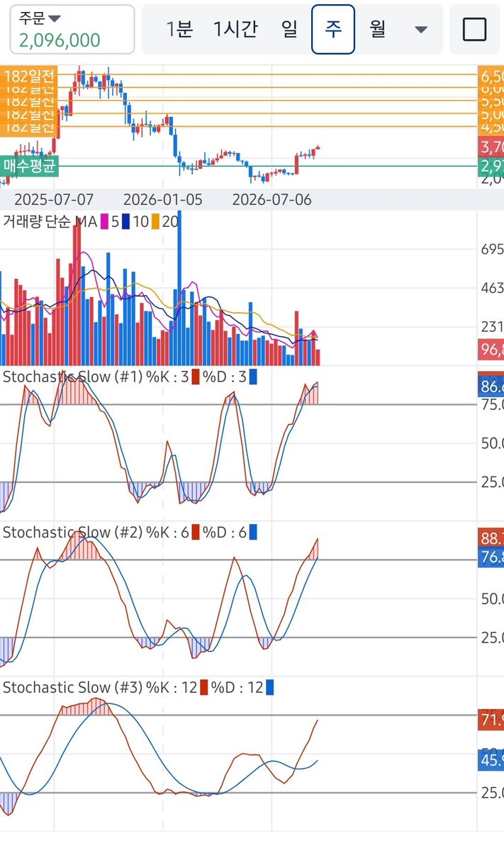This screenshot has width=504, height=851.
Task: Tap the orange MA 20 swatch
Action: click(157, 221)
